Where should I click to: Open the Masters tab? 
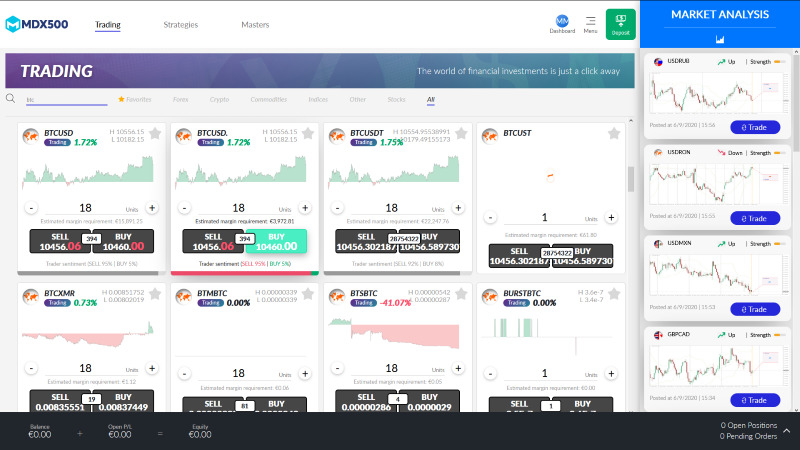click(255, 24)
